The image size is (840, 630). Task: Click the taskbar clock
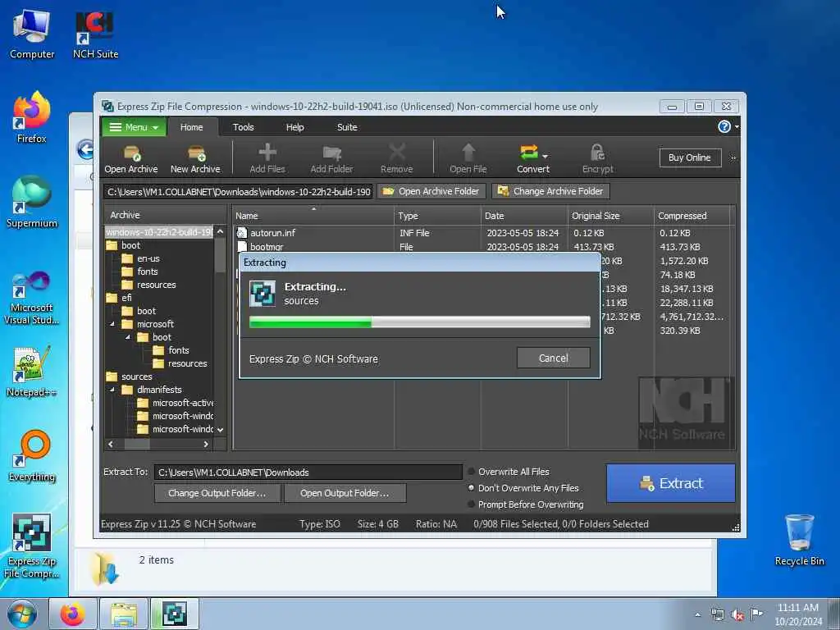coord(798,614)
